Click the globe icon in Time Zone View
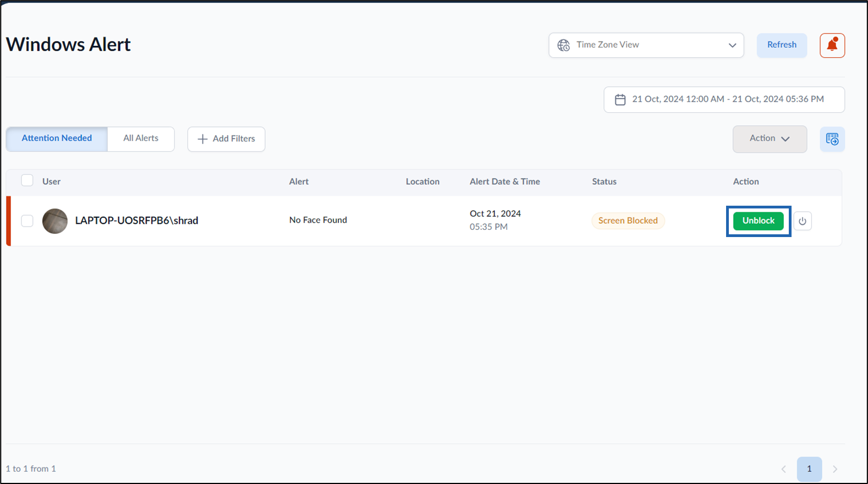Viewport: 868px width, 484px height. pos(564,45)
